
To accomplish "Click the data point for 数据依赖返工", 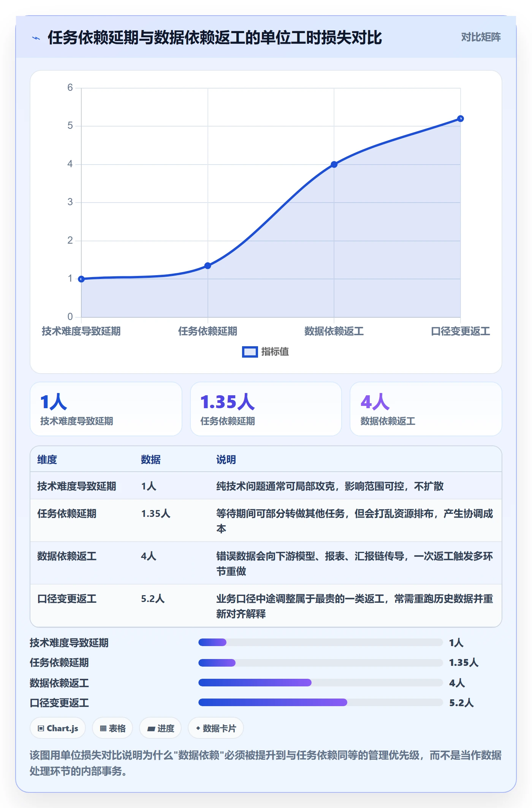I will [x=334, y=165].
